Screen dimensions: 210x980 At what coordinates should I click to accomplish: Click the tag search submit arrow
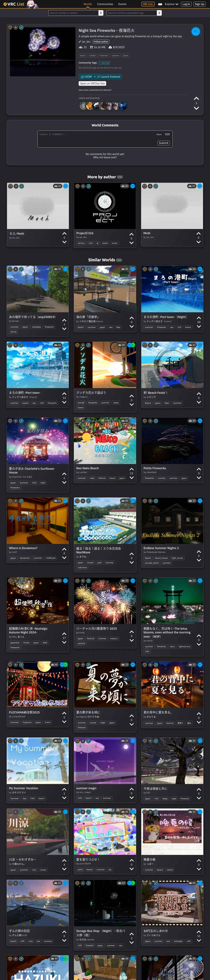tap(159, 13)
